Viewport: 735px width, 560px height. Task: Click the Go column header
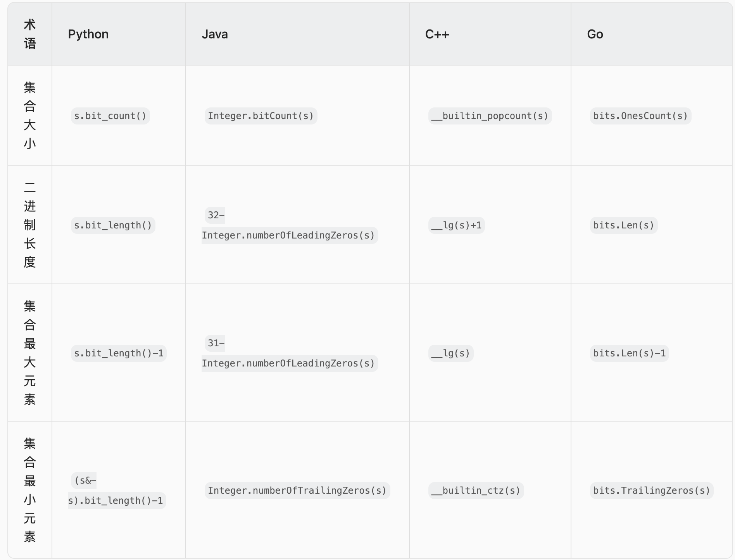coord(595,34)
